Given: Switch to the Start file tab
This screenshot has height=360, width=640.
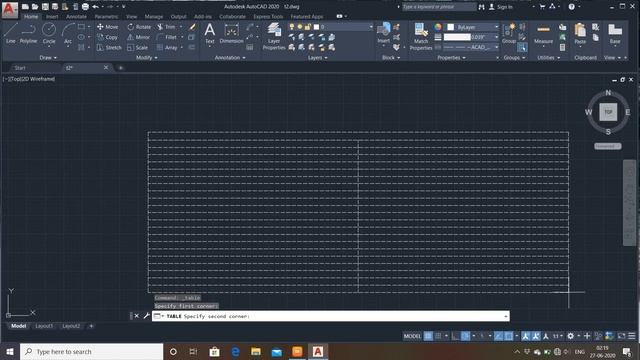Looking at the screenshot, I should pos(20,68).
